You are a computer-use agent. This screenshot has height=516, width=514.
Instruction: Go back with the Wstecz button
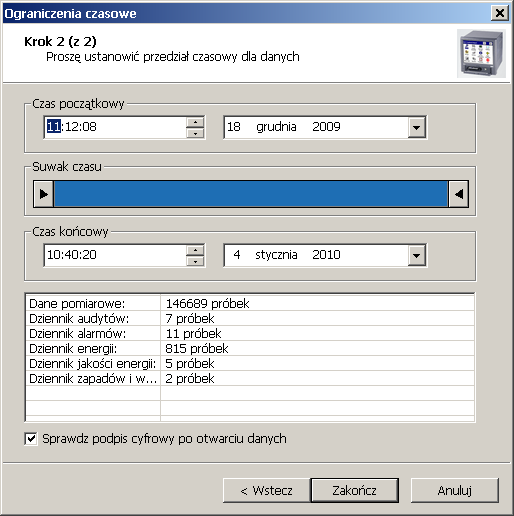point(266,490)
